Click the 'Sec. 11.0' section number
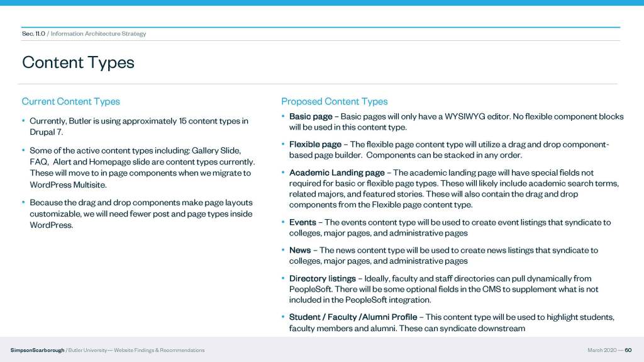Image resolution: width=644 pixels, height=362 pixels. point(33,34)
